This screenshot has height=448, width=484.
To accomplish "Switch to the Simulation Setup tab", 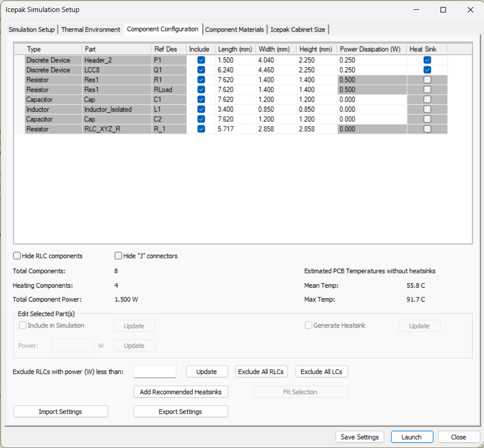I will (31, 29).
